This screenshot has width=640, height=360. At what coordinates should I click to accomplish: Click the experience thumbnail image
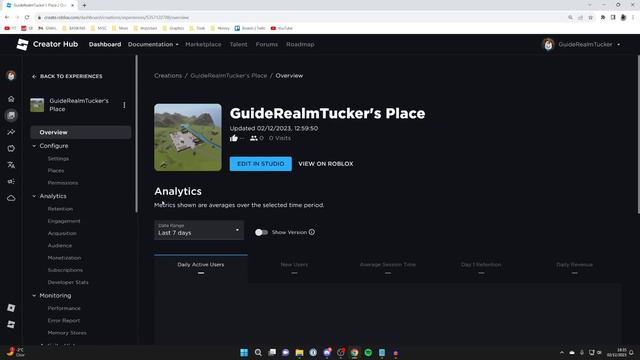[x=188, y=137]
